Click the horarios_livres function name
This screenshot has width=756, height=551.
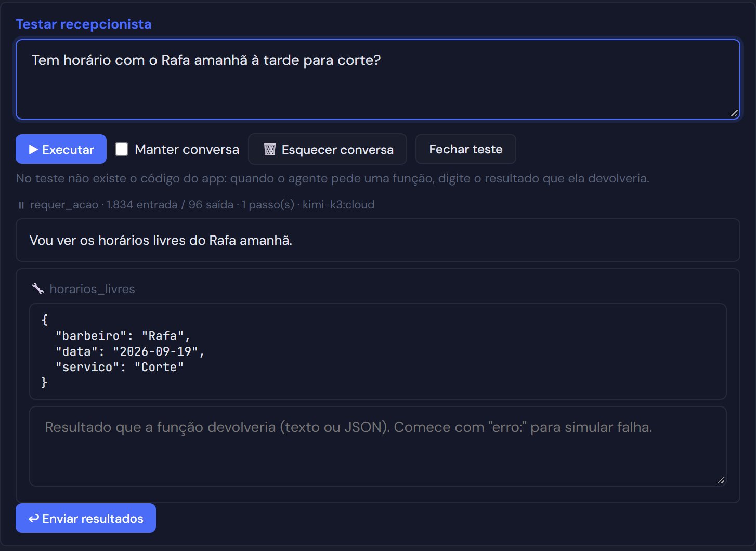pos(92,289)
